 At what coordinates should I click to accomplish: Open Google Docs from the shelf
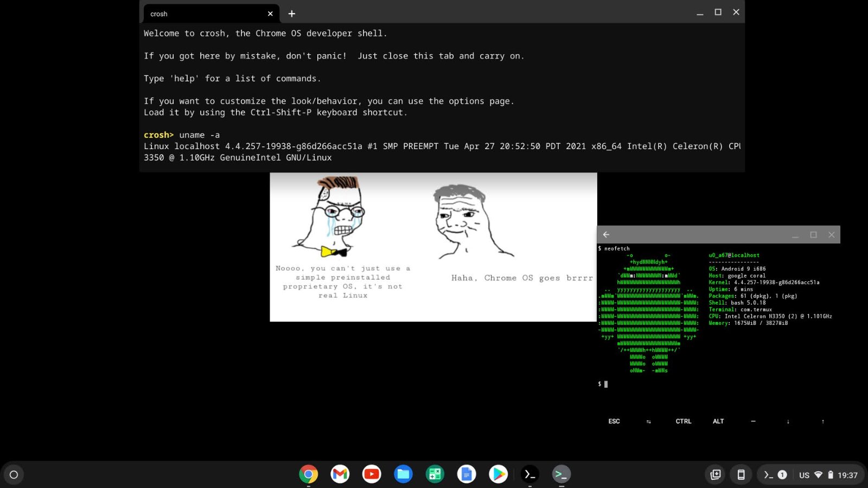click(467, 474)
